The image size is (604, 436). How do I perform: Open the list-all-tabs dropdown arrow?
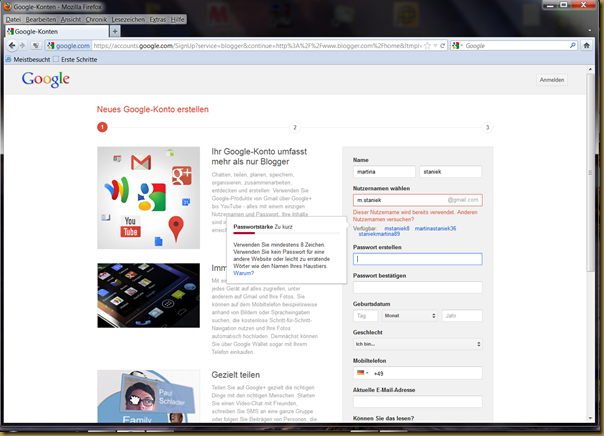tap(589, 30)
